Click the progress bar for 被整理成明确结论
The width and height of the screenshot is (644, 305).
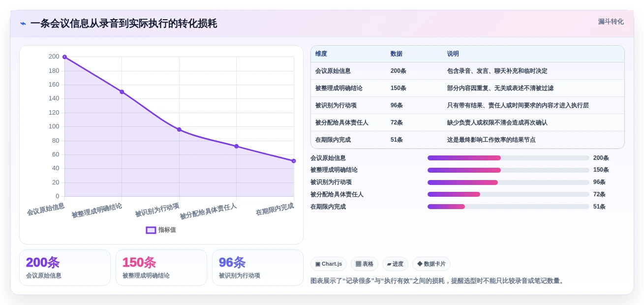(x=508, y=170)
